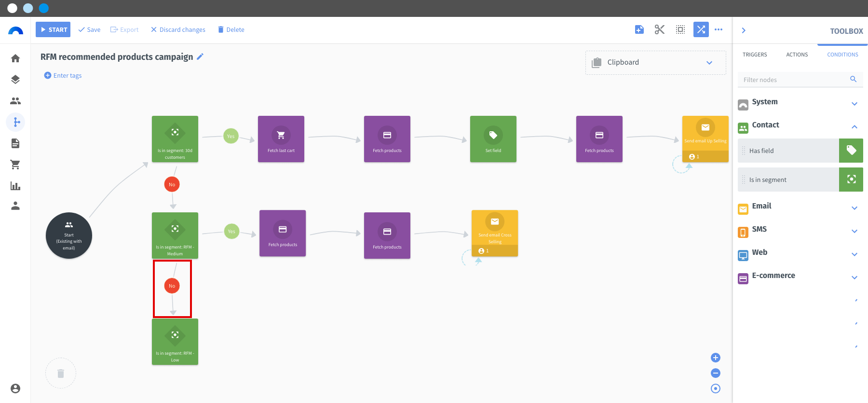868x403 pixels.
Task: Open the account profile icon at bottom
Action: point(15,389)
